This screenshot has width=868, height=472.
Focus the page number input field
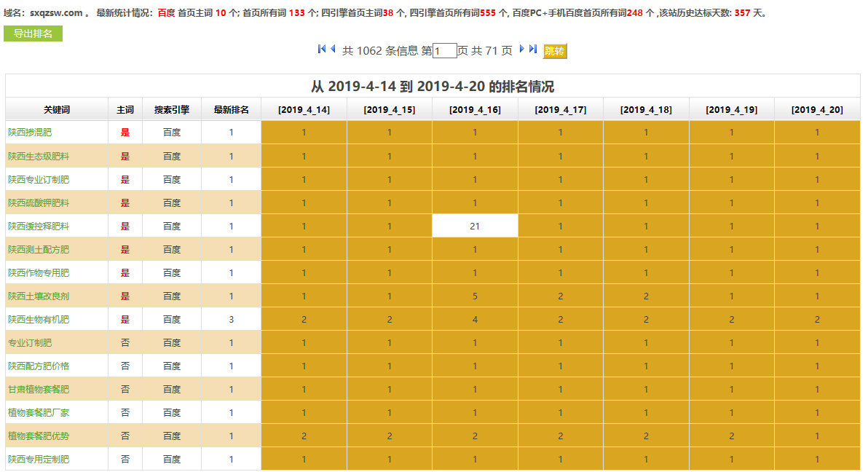pos(444,51)
